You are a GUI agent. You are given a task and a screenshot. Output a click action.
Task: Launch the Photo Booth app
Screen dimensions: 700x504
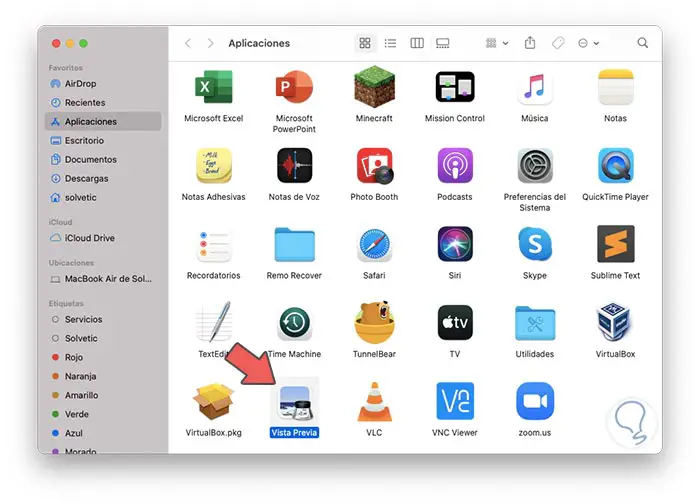[374, 165]
